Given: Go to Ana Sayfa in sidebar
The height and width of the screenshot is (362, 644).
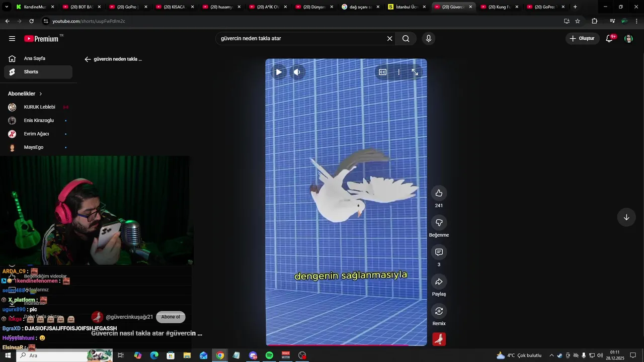Looking at the screenshot, I should click(x=38, y=58).
